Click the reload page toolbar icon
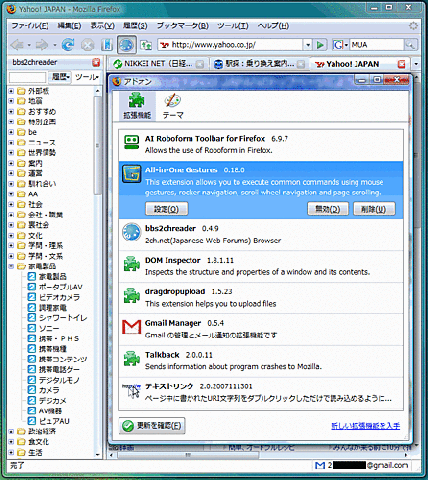428x480 pixels. [68, 45]
